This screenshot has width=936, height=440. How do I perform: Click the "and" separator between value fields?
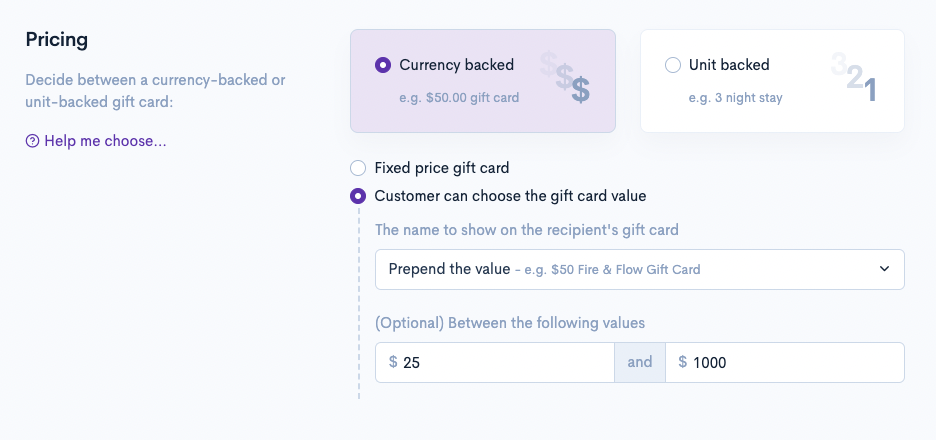tap(640, 362)
